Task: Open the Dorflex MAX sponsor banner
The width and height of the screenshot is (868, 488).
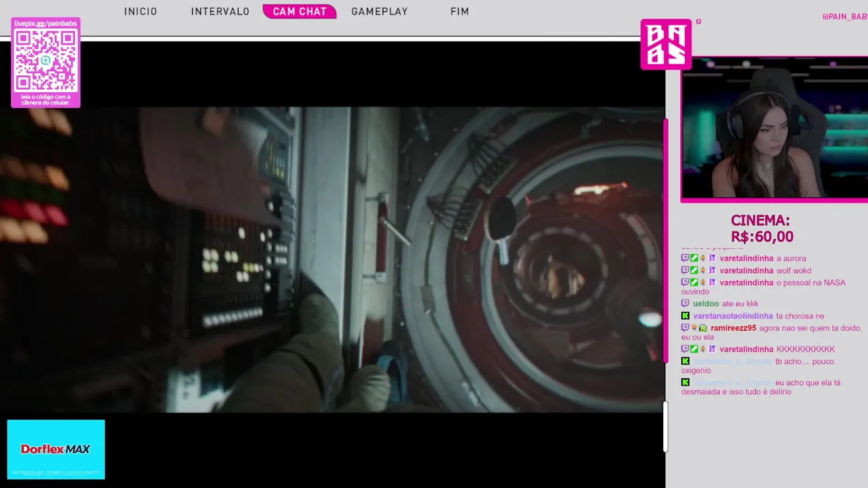Action: pyautogui.click(x=56, y=449)
